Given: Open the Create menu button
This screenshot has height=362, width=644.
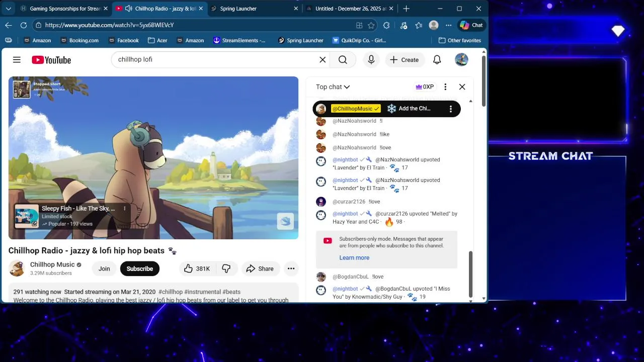Looking at the screenshot, I should 405,60.
